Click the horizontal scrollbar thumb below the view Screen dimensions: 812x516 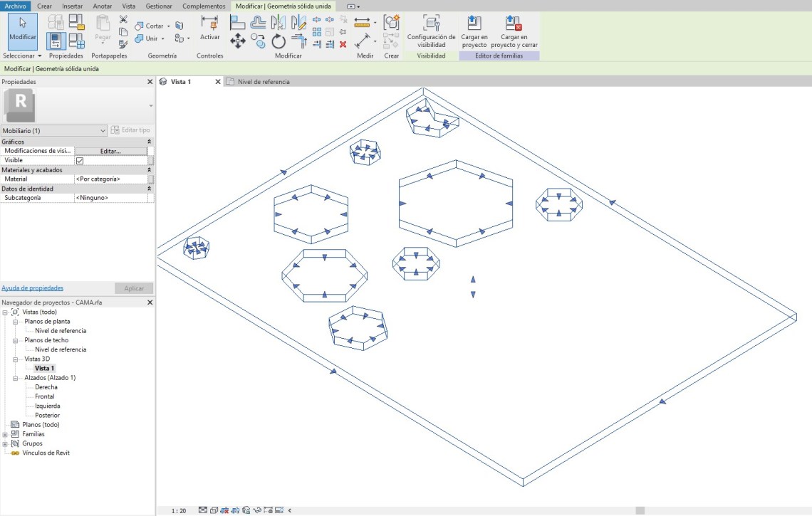pos(640,510)
